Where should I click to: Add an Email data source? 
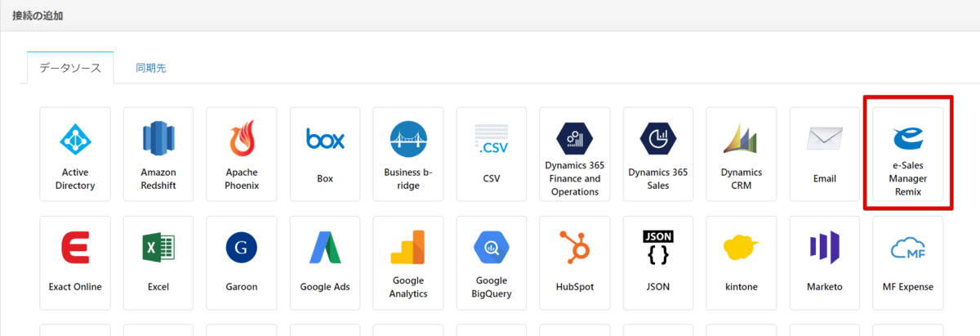pyautogui.click(x=824, y=155)
